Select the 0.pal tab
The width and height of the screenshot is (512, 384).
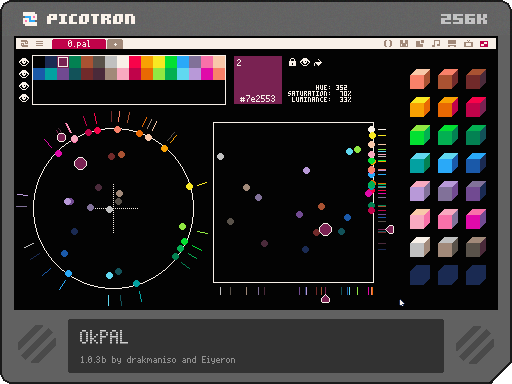(x=79, y=44)
